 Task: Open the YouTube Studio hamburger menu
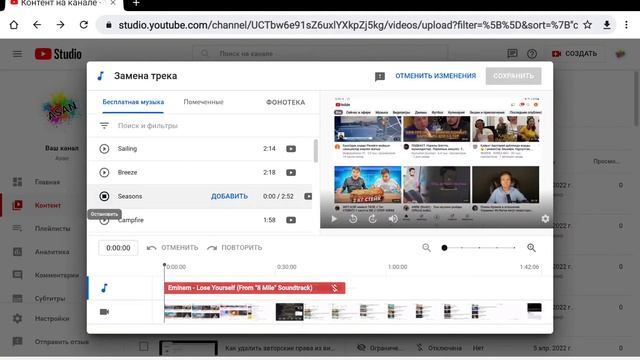(17, 54)
